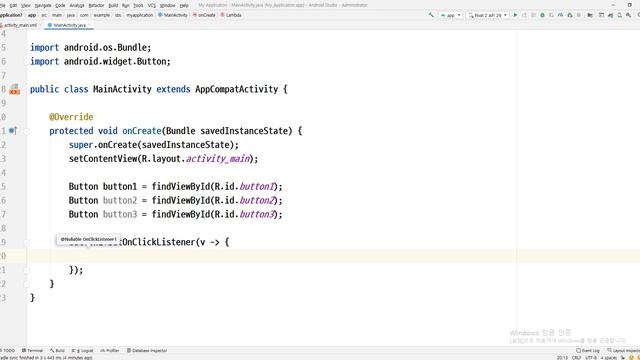
Task: Open the View menu
Action: pos(26,5)
